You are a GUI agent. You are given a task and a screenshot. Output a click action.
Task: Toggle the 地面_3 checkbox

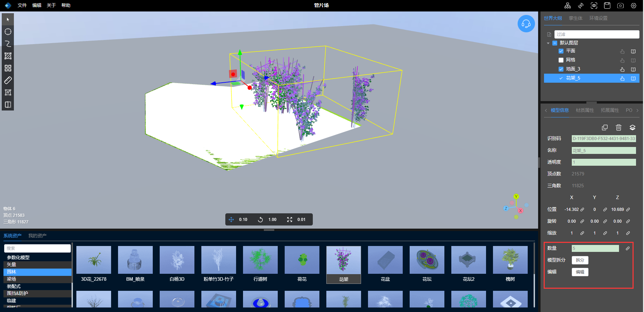coord(561,69)
